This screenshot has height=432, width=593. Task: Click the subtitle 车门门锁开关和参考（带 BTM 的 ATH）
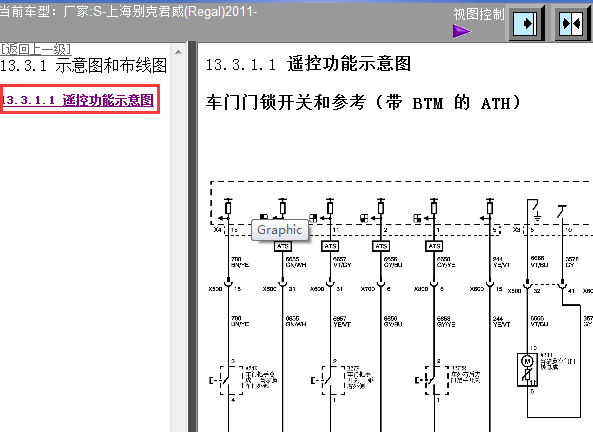pos(363,103)
